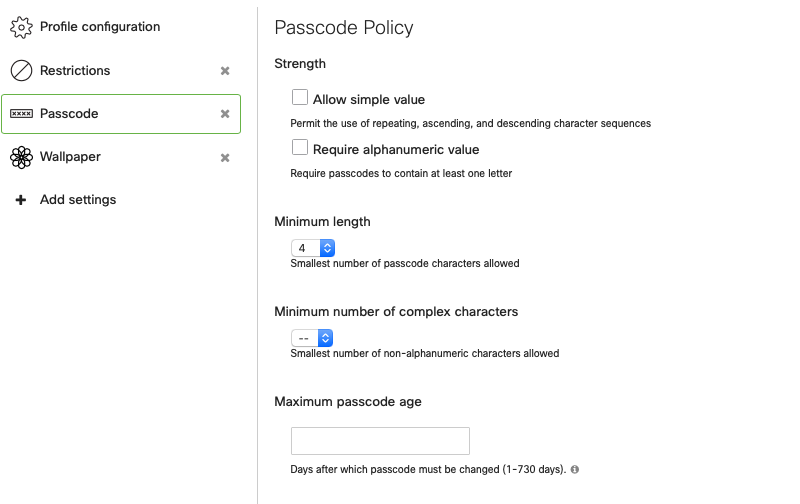
Task: Click the Passcode asterisks icon
Action: (21, 114)
